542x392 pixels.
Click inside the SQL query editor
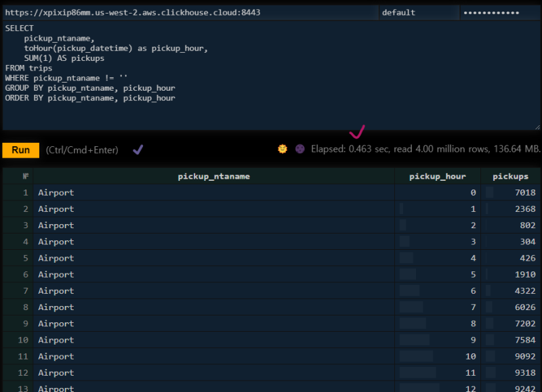tap(271, 74)
